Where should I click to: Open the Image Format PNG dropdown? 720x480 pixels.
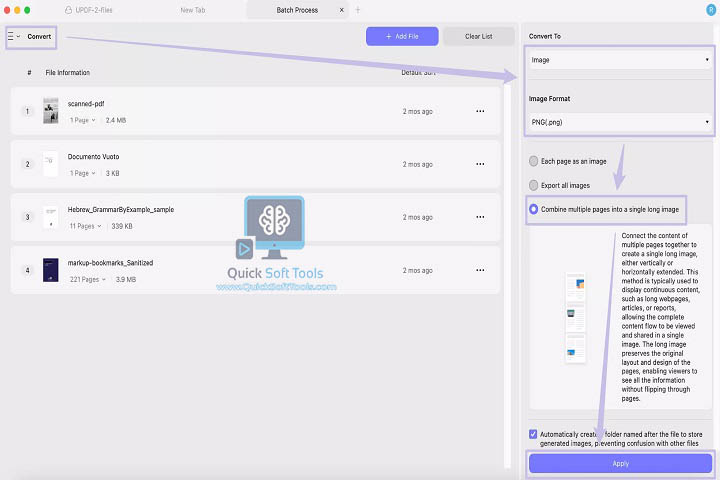(x=620, y=122)
